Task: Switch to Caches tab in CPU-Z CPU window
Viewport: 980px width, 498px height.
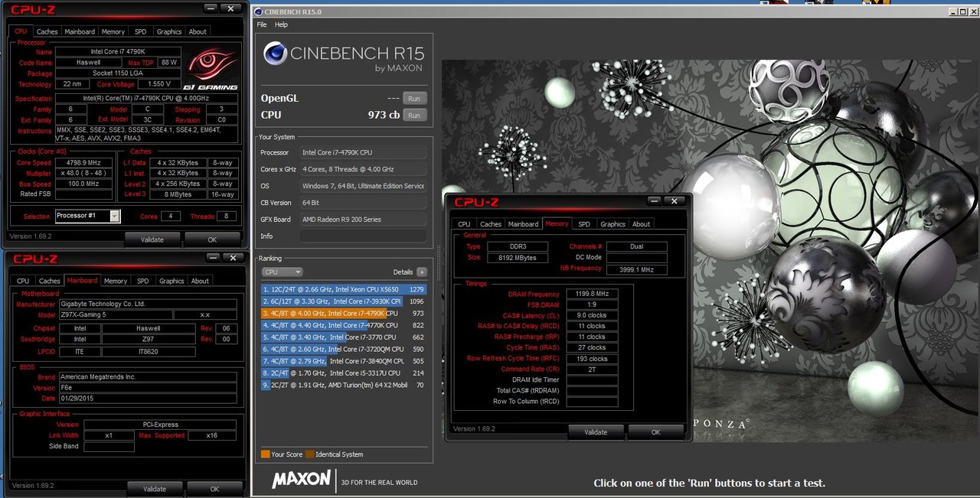Action: [47, 31]
